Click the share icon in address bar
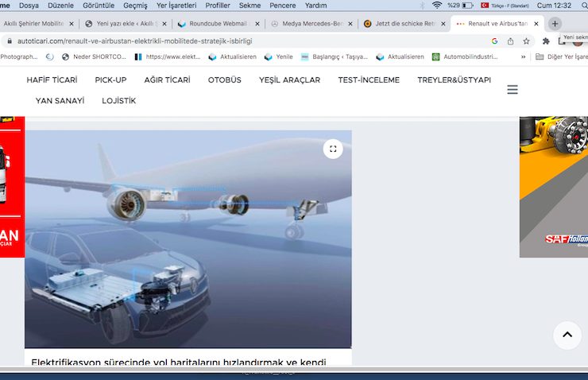This screenshot has height=380, width=588. pyautogui.click(x=510, y=41)
